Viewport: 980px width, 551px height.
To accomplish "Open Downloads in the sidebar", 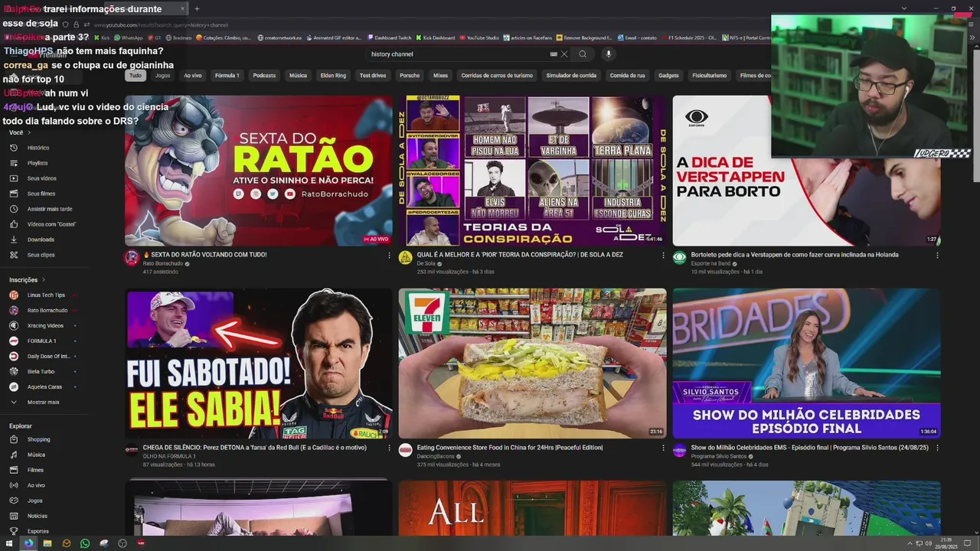I will coord(41,240).
